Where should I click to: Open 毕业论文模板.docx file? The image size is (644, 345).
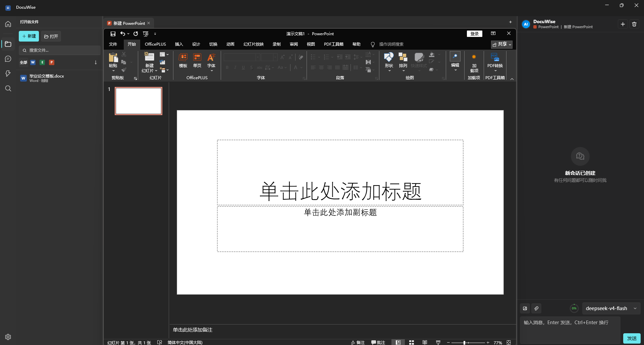[60, 78]
